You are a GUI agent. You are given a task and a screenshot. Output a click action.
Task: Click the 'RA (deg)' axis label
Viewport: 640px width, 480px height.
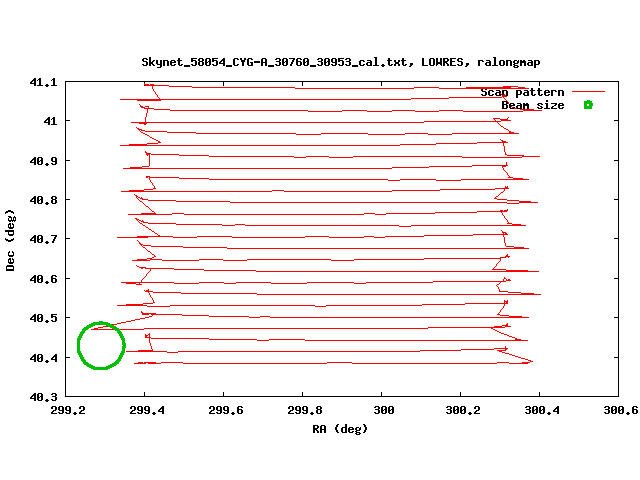(x=340, y=429)
